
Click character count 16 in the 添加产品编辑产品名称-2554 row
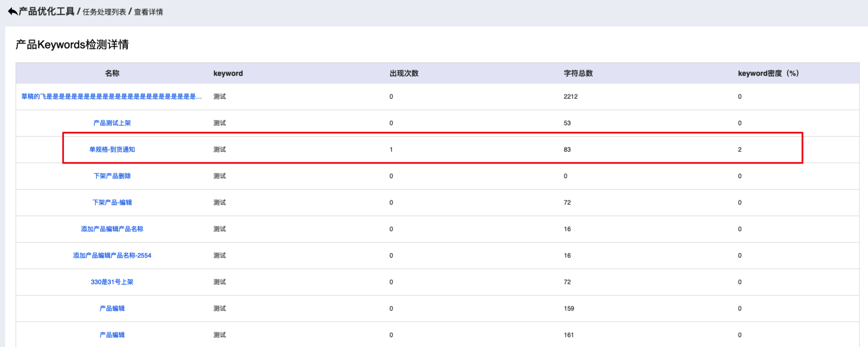tap(567, 255)
